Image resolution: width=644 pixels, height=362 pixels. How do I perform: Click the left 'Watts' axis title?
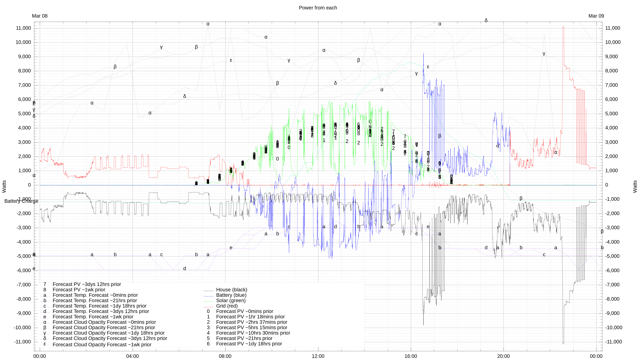point(4,187)
